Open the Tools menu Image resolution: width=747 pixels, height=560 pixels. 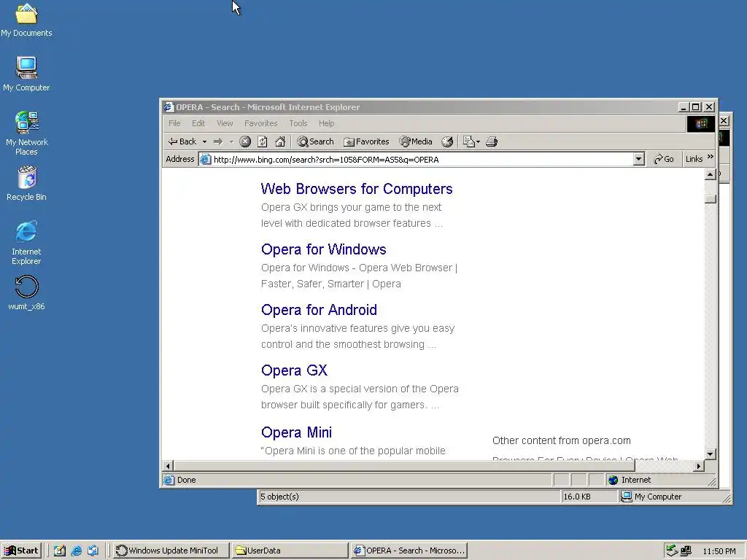point(298,123)
